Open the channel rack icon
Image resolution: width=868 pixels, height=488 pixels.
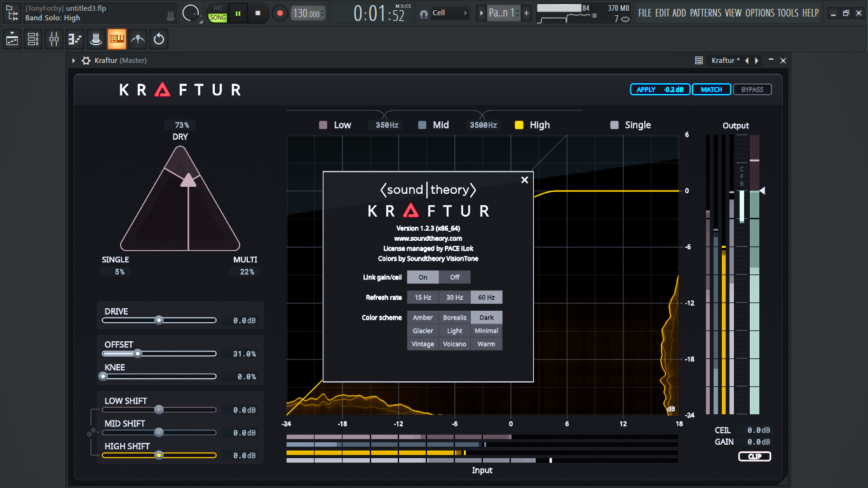click(x=33, y=39)
